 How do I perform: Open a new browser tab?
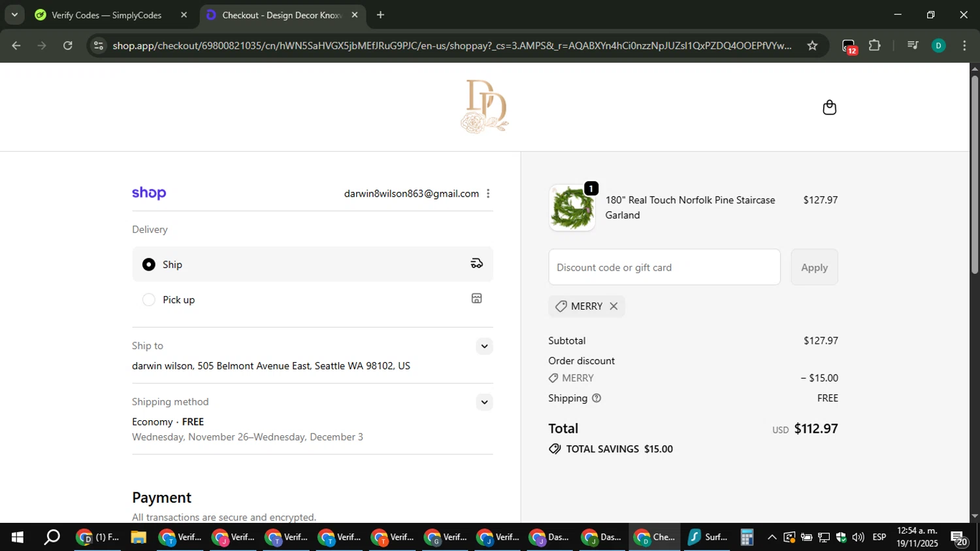click(380, 14)
